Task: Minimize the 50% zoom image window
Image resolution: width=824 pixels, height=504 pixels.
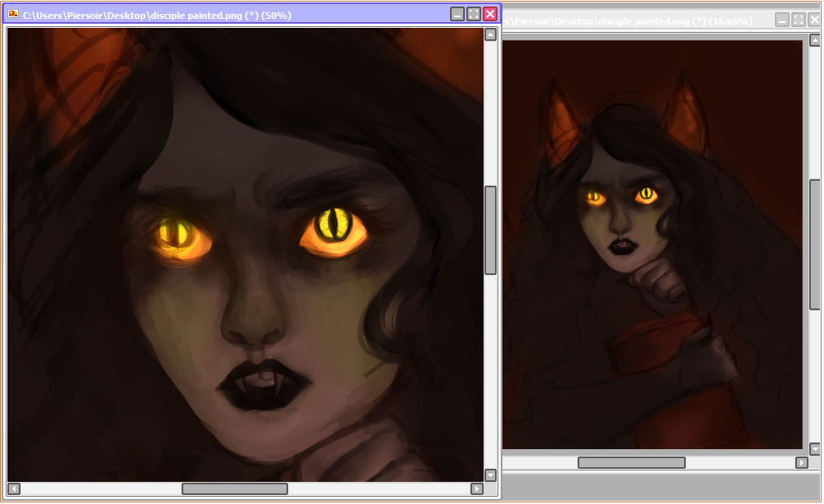Action: (x=457, y=14)
